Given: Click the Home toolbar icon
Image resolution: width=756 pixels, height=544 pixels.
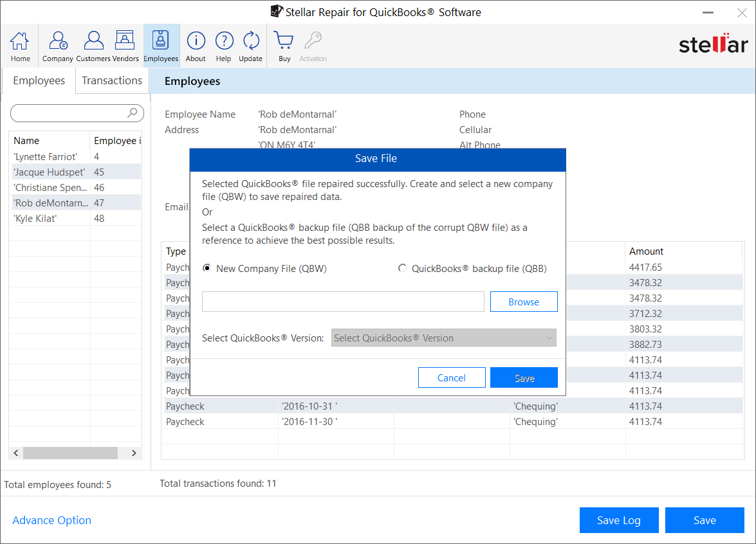Looking at the screenshot, I should tap(20, 46).
